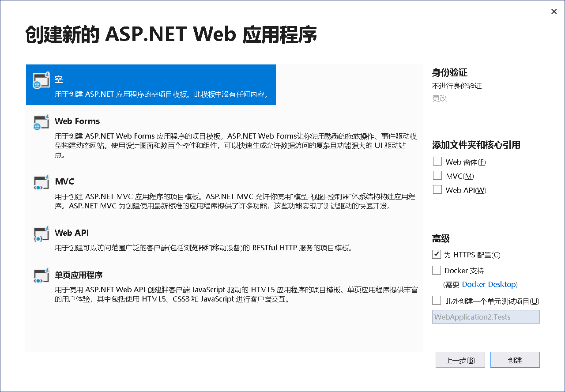The height and width of the screenshot is (392, 565).
Task: Check the MVC core reference checkbox
Action: click(x=437, y=175)
